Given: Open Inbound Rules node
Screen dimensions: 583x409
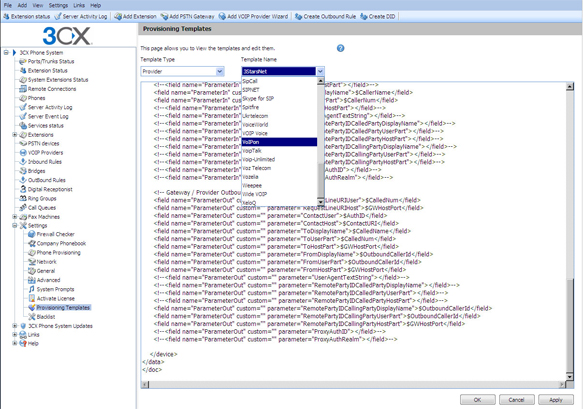Looking at the screenshot, I should click(45, 162).
